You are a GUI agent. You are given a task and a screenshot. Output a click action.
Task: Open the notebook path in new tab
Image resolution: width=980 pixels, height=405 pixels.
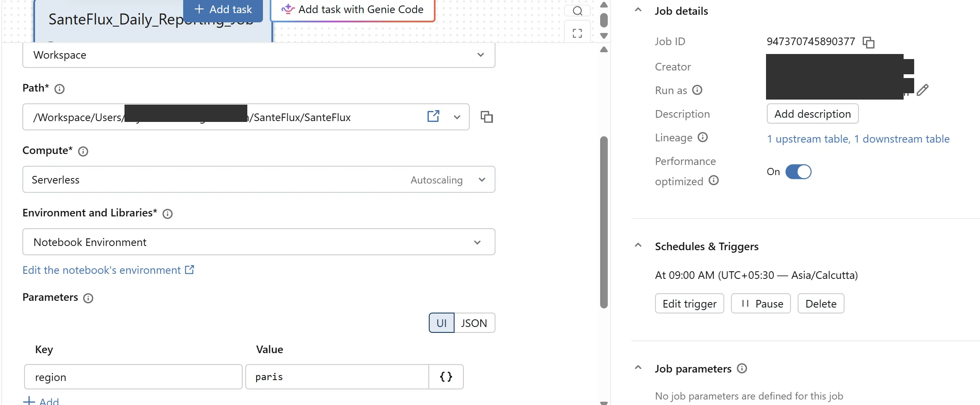tap(433, 116)
